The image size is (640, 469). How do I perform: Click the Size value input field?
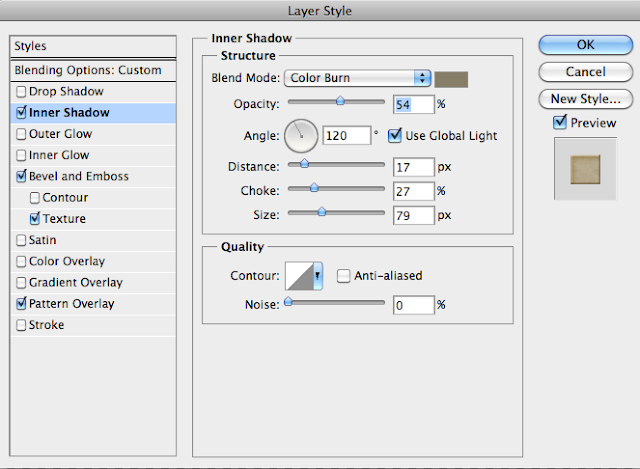[x=412, y=214]
